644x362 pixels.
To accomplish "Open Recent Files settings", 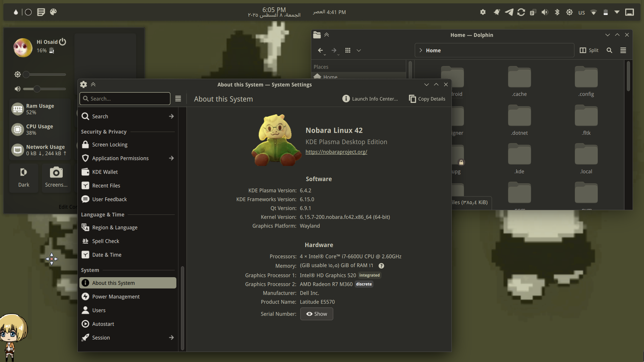I will tap(128, 186).
